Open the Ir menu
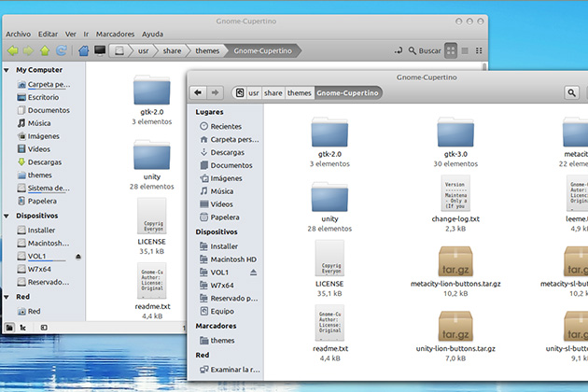The width and height of the screenshot is (588, 392). click(86, 35)
